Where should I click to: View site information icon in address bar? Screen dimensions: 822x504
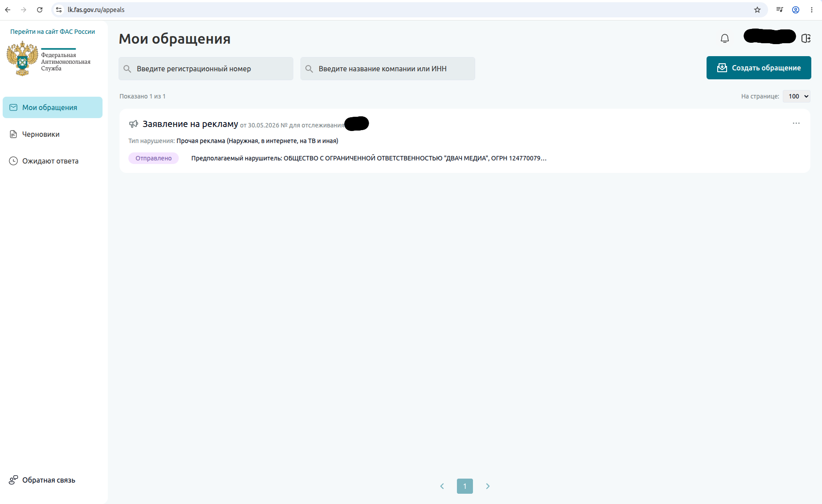[x=59, y=10]
